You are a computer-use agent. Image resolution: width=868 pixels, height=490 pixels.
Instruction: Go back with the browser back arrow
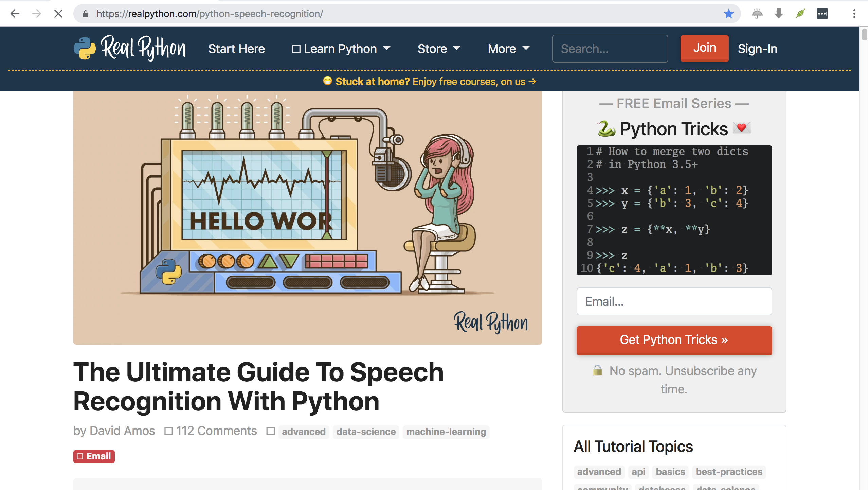(x=15, y=14)
